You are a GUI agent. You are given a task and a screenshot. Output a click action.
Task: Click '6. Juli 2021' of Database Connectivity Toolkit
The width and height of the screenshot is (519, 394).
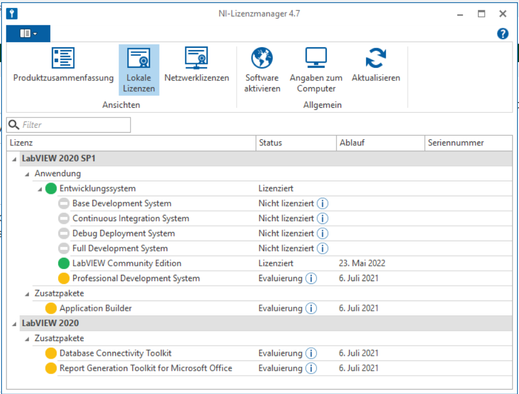pos(359,353)
